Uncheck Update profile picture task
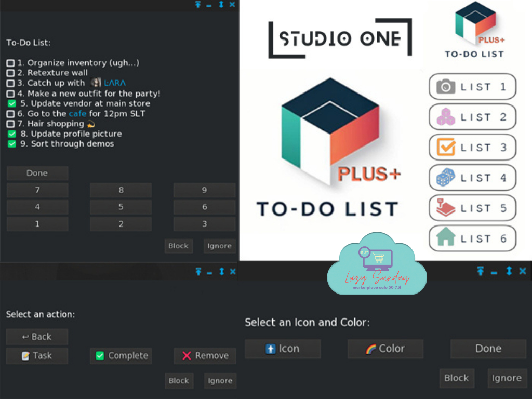Viewport: 532px width, 399px height. click(x=12, y=134)
